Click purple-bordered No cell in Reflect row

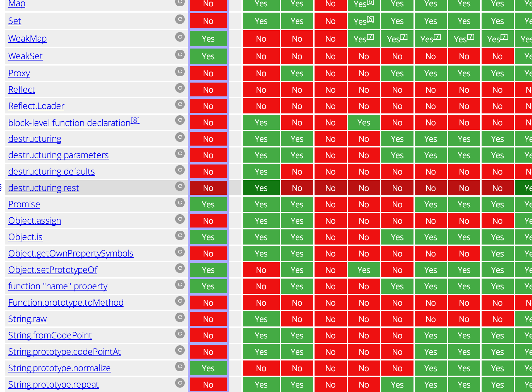[208, 90]
